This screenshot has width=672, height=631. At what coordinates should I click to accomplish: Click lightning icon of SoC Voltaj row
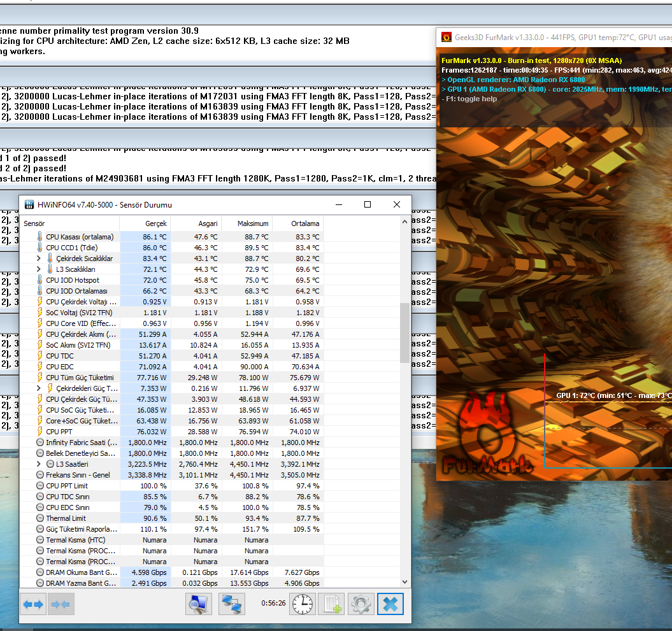tap(39, 312)
